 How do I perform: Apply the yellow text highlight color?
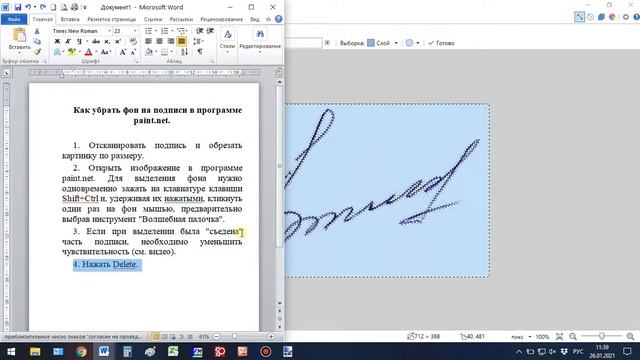click(71, 52)
